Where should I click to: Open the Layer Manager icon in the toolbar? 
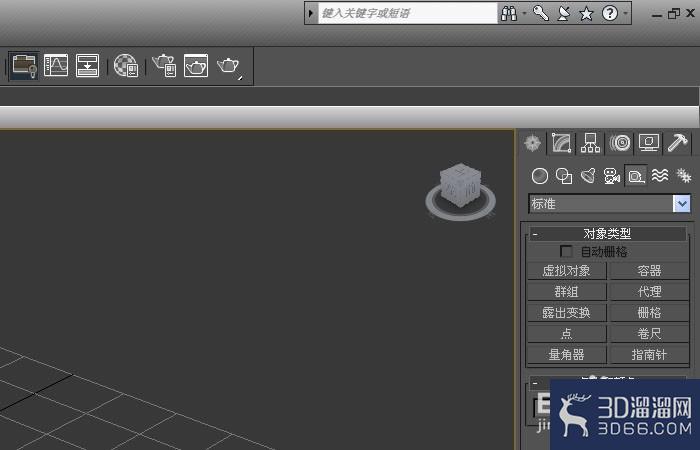tap(24, 66)
